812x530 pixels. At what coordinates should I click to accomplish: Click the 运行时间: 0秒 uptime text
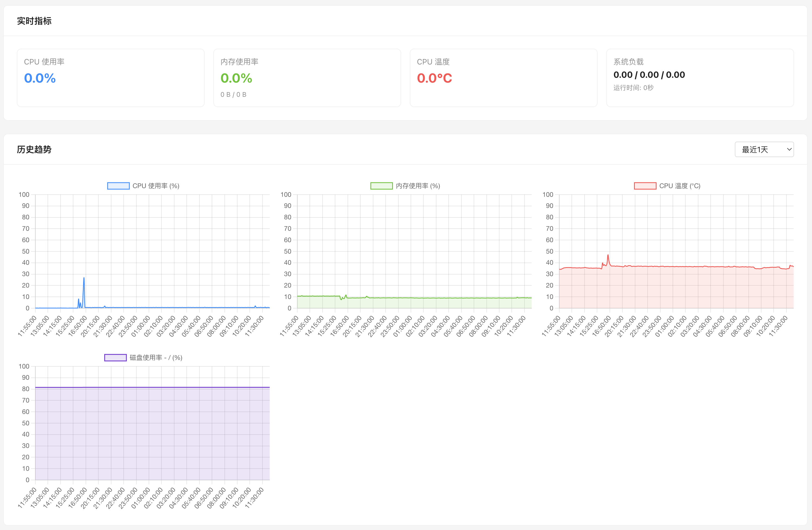click(x=633, y=88)
